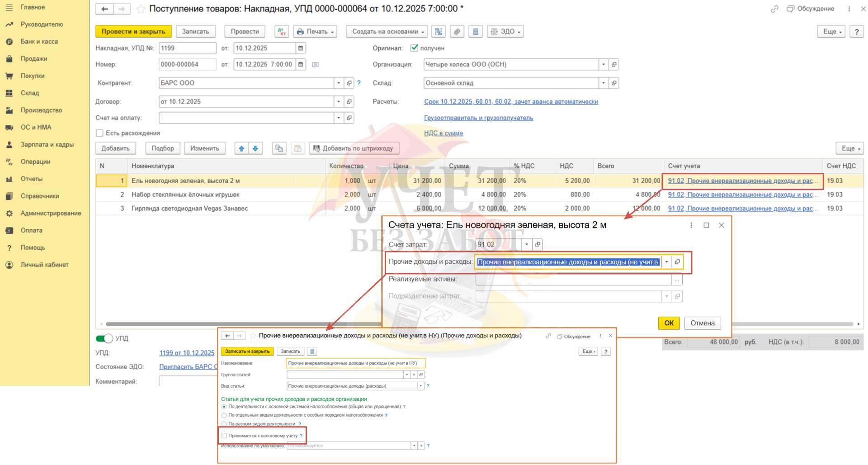
Task: Open 'Банк и касса' section in sidebar
Action: click(x=39, y=42)
